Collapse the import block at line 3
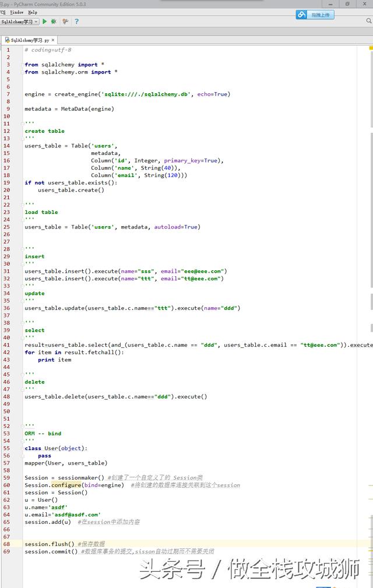 click(23, 65)
